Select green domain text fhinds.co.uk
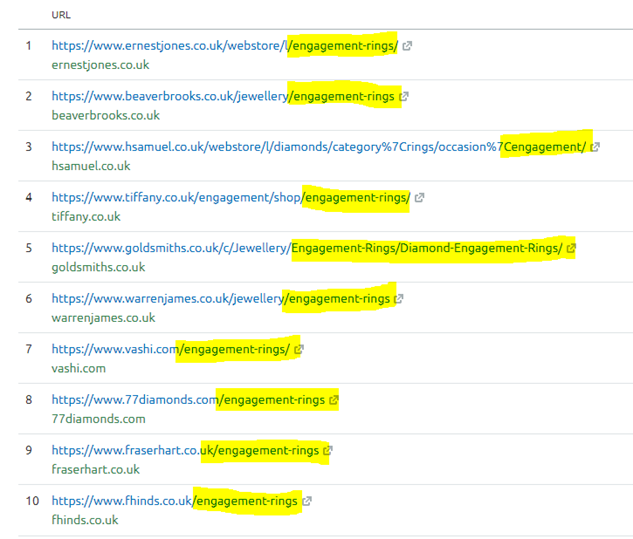This screenshot has width=633, height=539. pos(85,520)
